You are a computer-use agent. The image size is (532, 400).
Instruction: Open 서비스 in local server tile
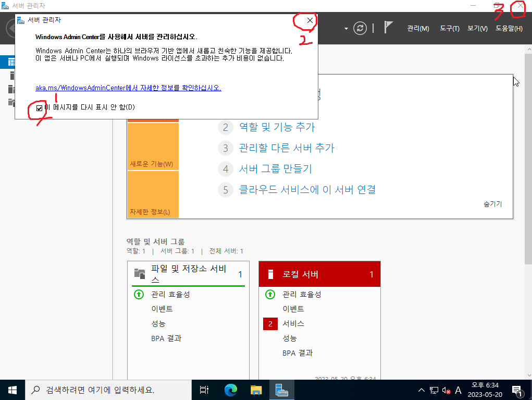coord(293,324)
